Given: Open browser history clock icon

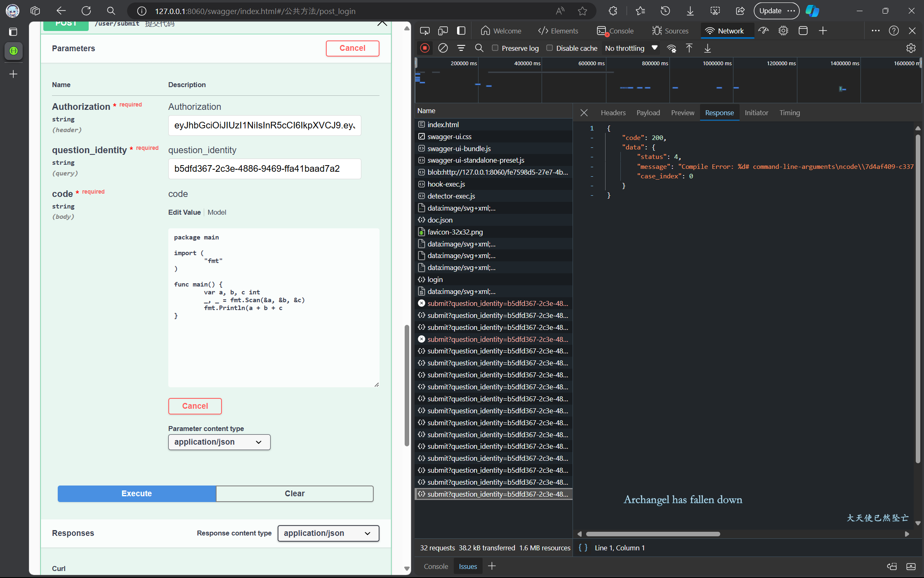Looking at the screenshot, I should (665, 11).
